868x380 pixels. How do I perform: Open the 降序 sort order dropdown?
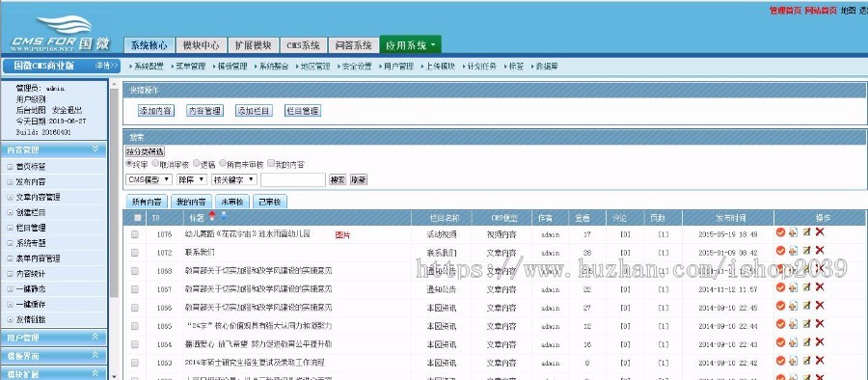coord(192,179)
